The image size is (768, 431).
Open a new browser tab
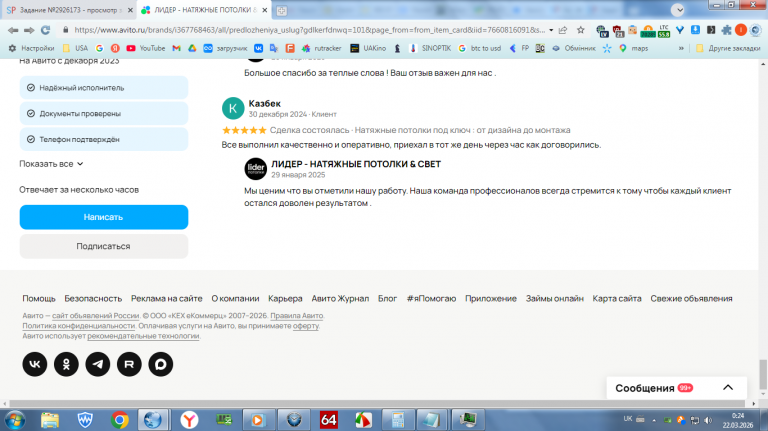coord(282,10)
